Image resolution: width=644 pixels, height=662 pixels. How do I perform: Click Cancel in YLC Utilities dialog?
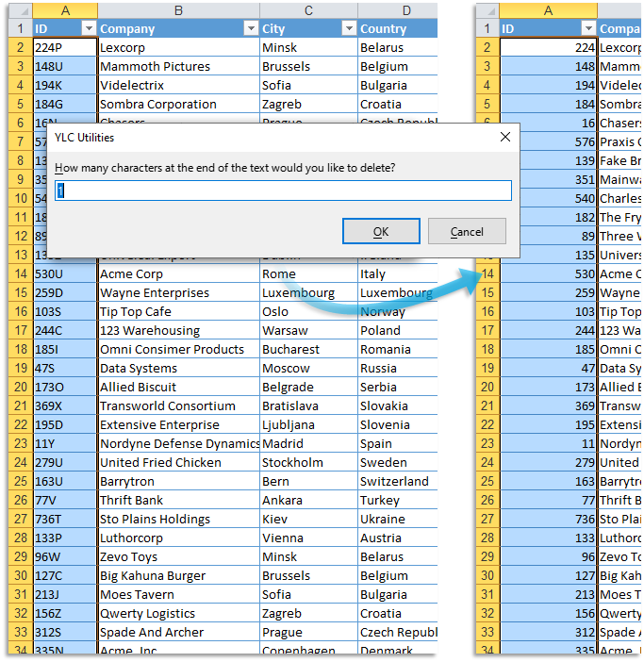tap(467, 231)
